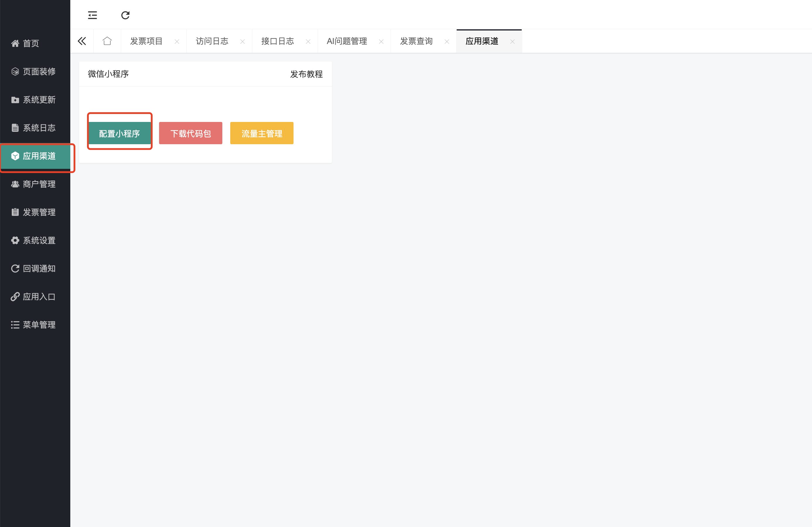Open 应用入口 link menu item
The height and width of the screenshot is (527, 812).
pyautogui.click(x=39, y=297)
